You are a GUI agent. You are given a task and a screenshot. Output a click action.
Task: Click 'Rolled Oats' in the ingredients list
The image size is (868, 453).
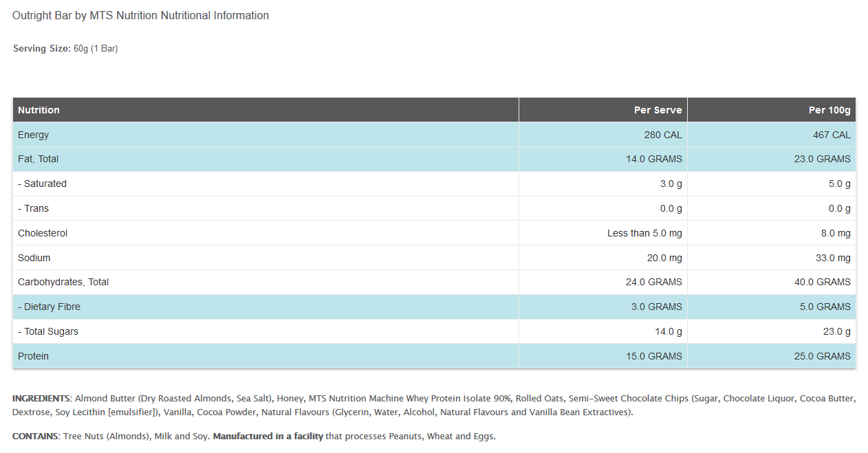pyautogui.click(x=539, y=398)
